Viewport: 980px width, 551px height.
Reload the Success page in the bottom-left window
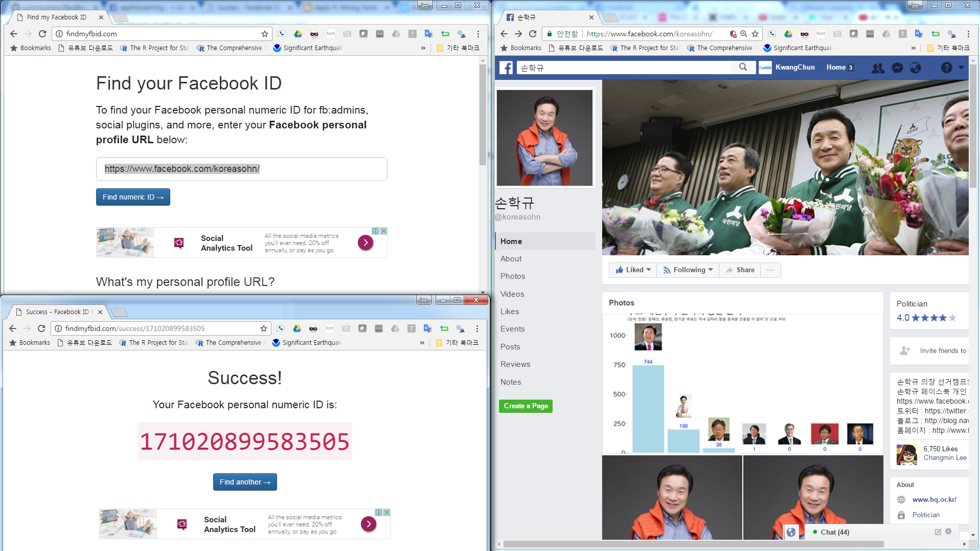coord(41,328)
